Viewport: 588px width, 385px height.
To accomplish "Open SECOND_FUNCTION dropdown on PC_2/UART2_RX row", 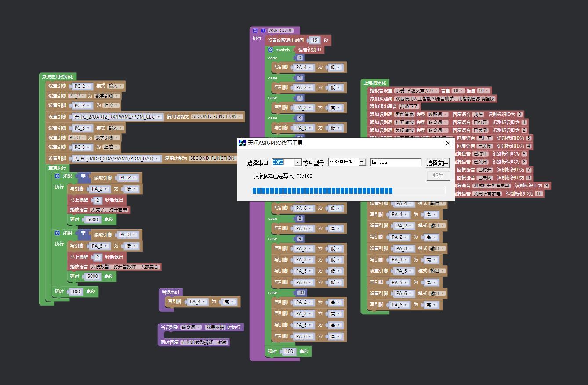I will [x=217, y=117].
